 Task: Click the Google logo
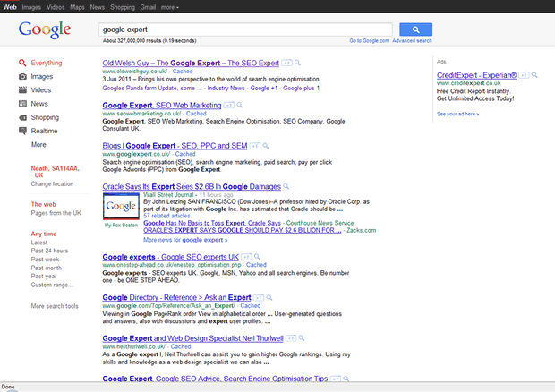(x=45, y=30)
